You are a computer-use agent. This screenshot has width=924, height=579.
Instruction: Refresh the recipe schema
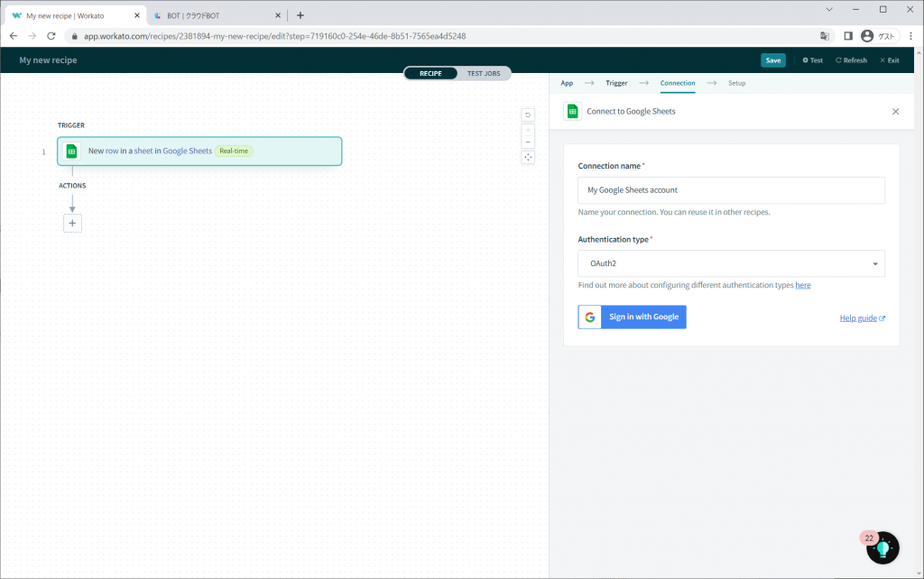(851, 60)
